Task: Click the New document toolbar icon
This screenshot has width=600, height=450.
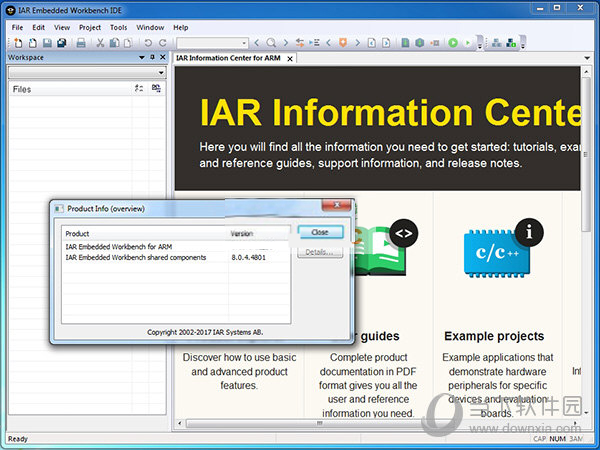Action: click(18, 43)
